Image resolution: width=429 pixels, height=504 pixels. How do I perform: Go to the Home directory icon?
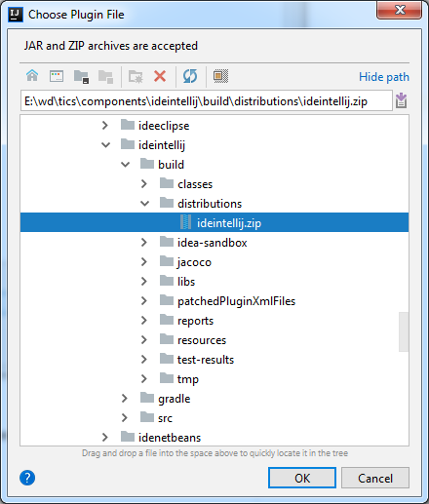click(32, 76)
